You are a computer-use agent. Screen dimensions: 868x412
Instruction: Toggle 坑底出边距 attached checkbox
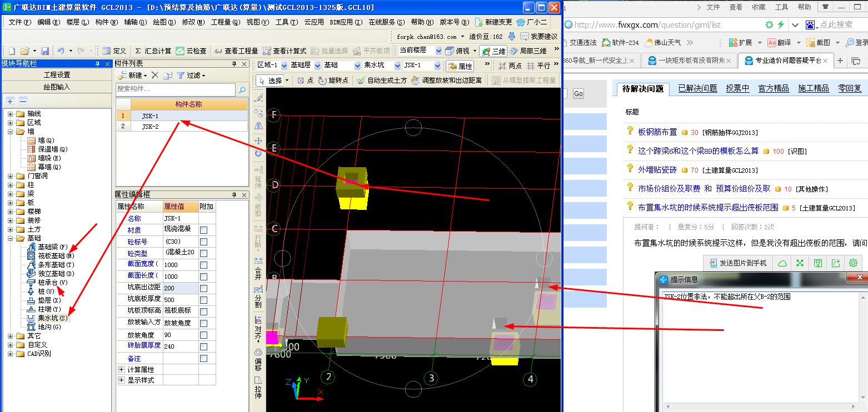pos(203,288)
